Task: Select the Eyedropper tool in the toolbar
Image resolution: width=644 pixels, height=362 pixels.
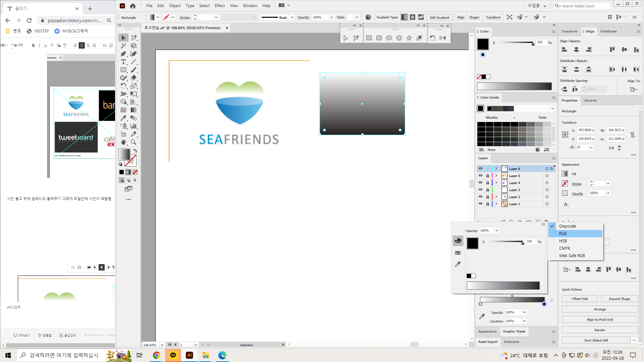Action: pyautogui.click(x=123, y=118)
